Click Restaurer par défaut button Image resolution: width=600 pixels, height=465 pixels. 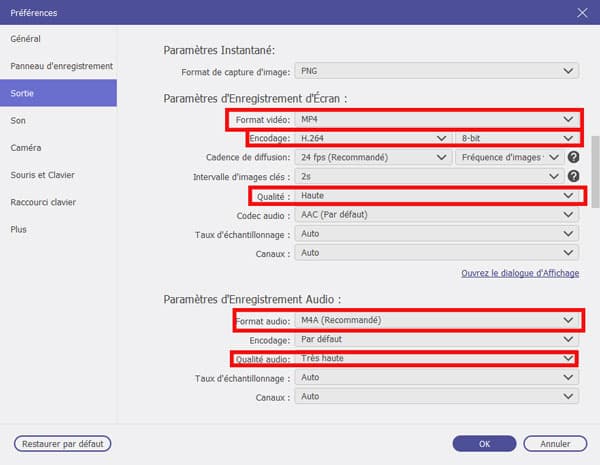click(x=62, y=443)
